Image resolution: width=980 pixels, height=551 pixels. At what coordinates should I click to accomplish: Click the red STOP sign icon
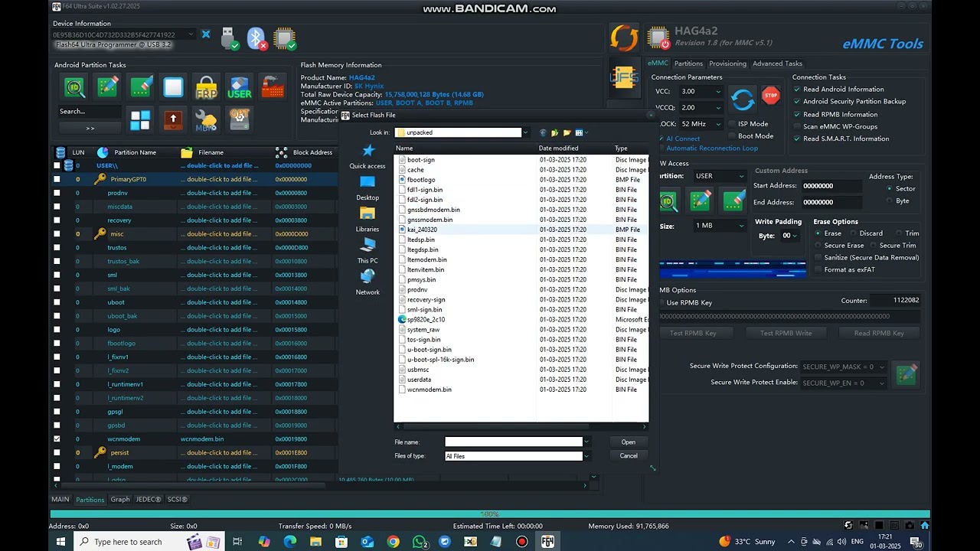pos(771,96)
